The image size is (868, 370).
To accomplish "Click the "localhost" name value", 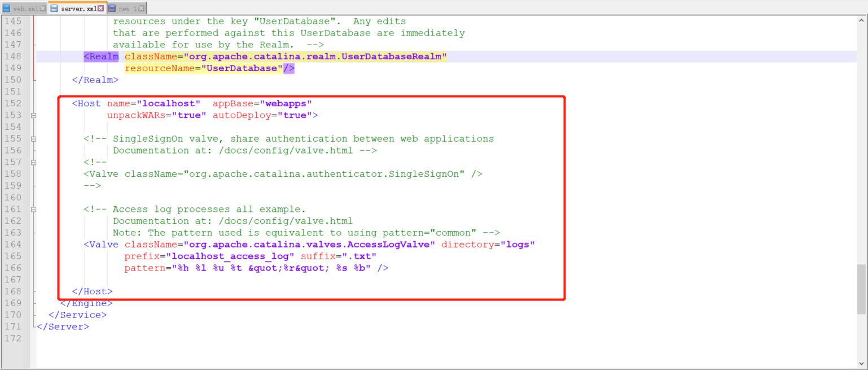I will click(x=169, y=103).
